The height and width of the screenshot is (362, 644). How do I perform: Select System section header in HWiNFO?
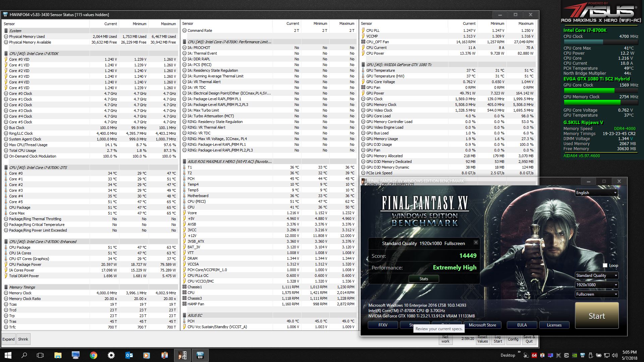pos(90,31)
